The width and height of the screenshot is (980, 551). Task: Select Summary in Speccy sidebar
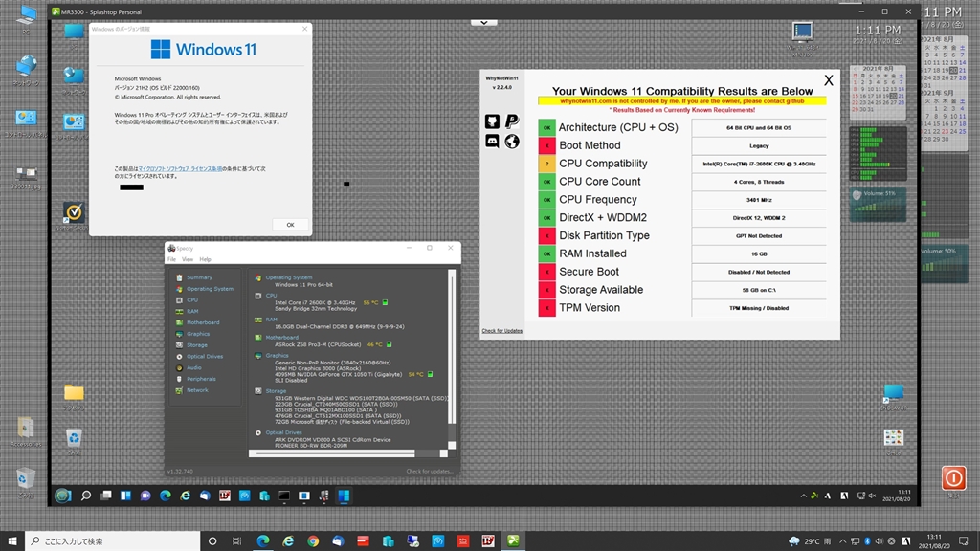(199, 277)
